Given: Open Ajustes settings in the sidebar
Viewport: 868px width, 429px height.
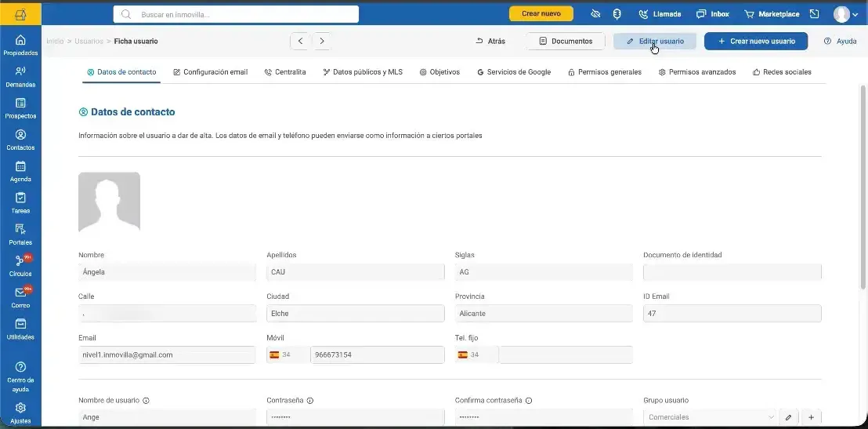Looking at the screenshot, I should 20,413.
